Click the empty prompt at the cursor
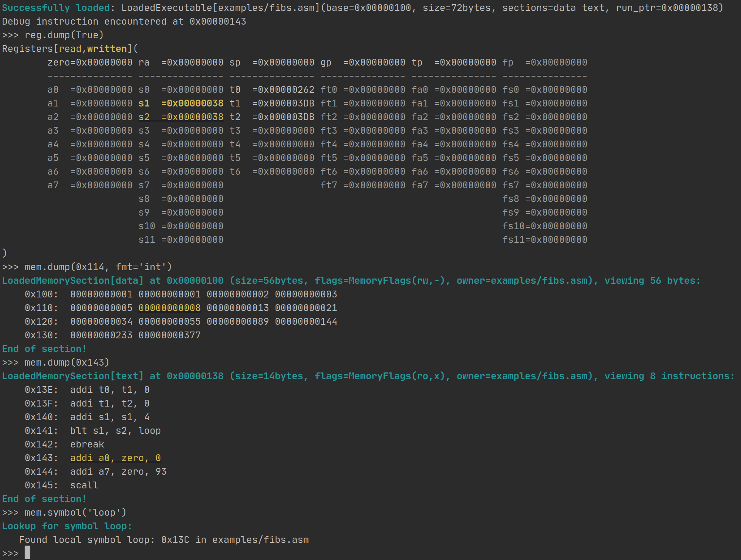Image resolution: width=741 pixels, height=560 pixels. pyautogui.click(x=27, y=553)
